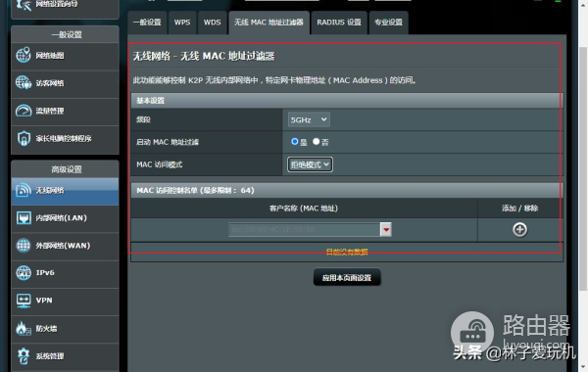This screenshot has height=372, width=588.
Task: Select 否 to disable MAC filtering
Action: (x=317, y=142)
